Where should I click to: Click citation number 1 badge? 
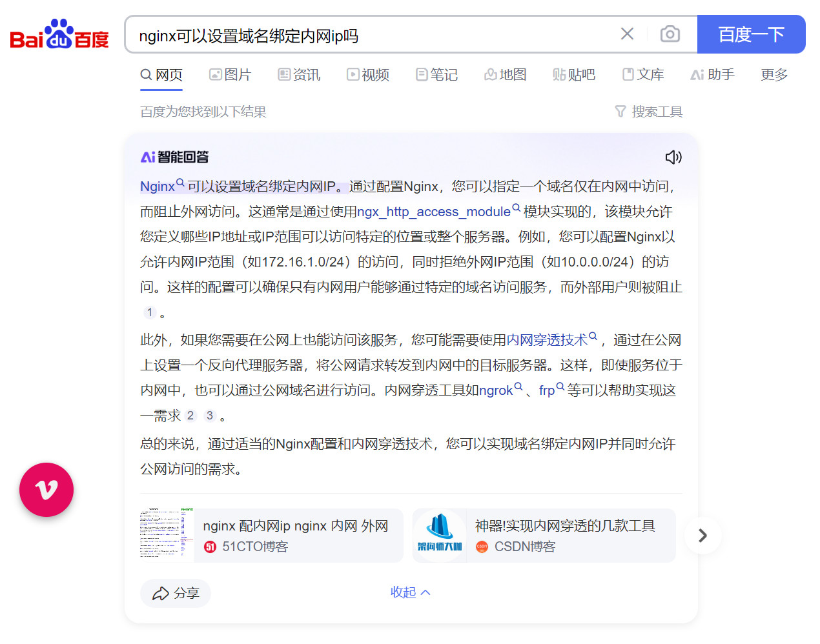[150, 312]
